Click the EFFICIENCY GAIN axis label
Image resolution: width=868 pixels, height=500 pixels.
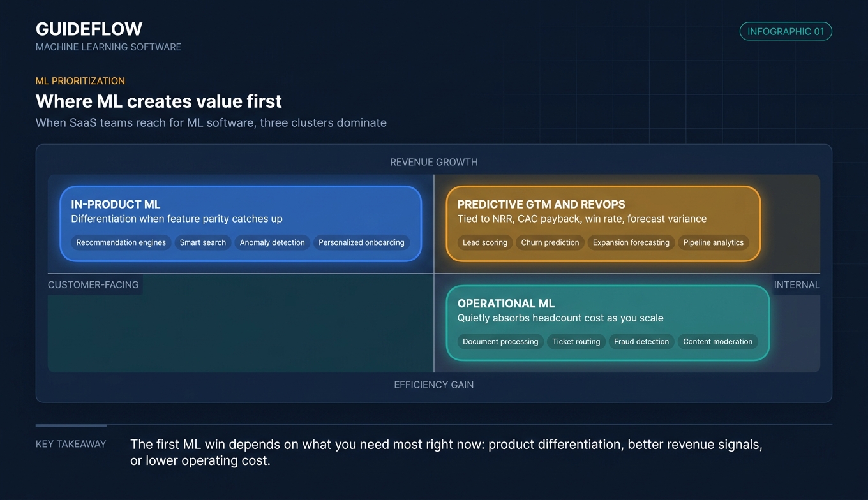coord(434,385)
